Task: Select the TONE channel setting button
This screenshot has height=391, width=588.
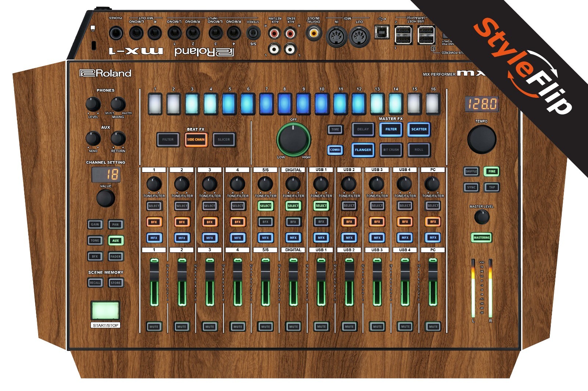Action: pyautogui.click(x=95, y=241)
